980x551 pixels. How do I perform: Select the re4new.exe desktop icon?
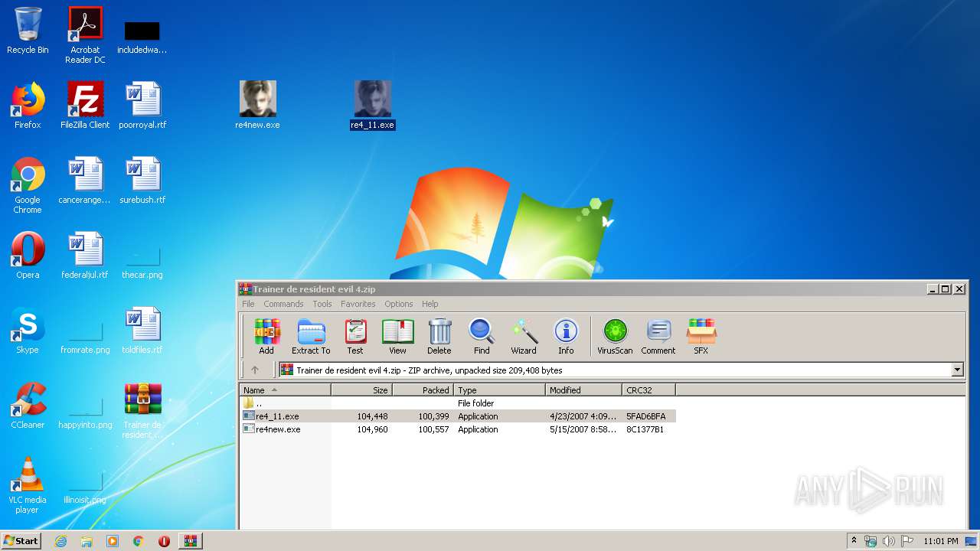pyautogui.click(x=257, y=106)
